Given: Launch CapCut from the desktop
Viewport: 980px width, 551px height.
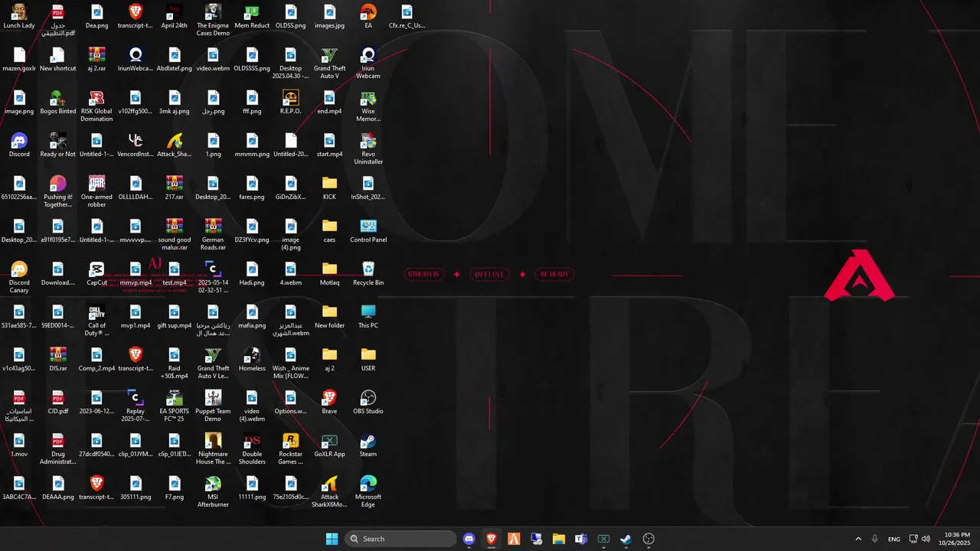Looking at the screenshot, I should click(96, 274).
